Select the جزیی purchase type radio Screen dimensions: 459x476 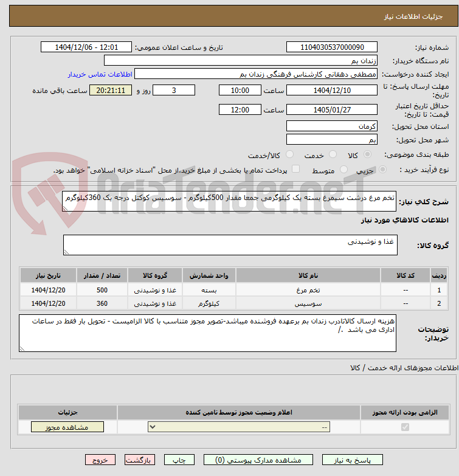pos(382,170)
